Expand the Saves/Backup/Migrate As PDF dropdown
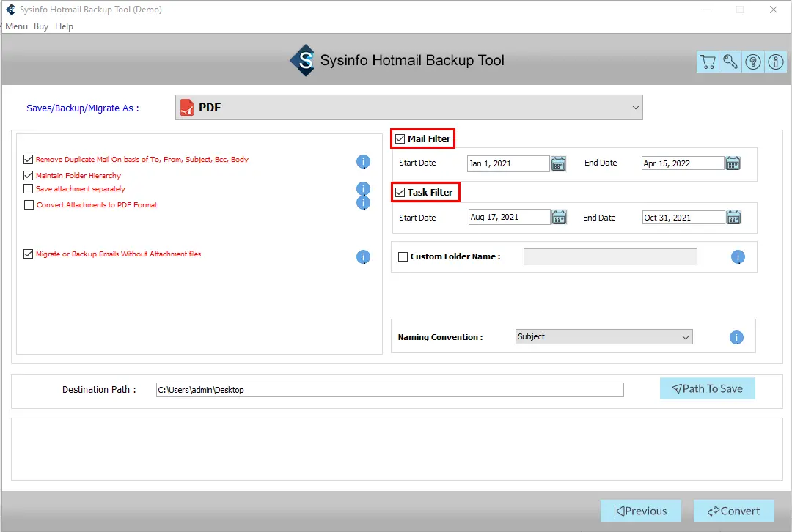The width and height of the screenshot is (792, 532). pos(409,108)
